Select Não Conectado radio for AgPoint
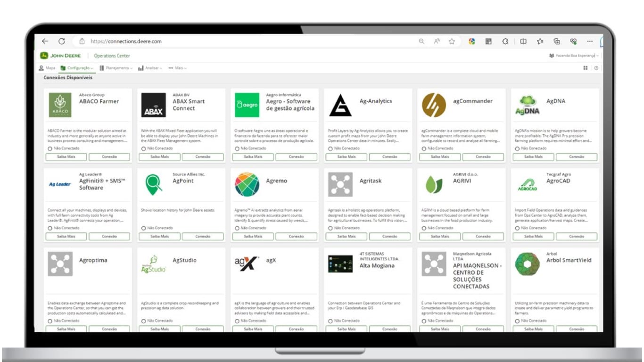644x362 pixels. coord(143,228)
